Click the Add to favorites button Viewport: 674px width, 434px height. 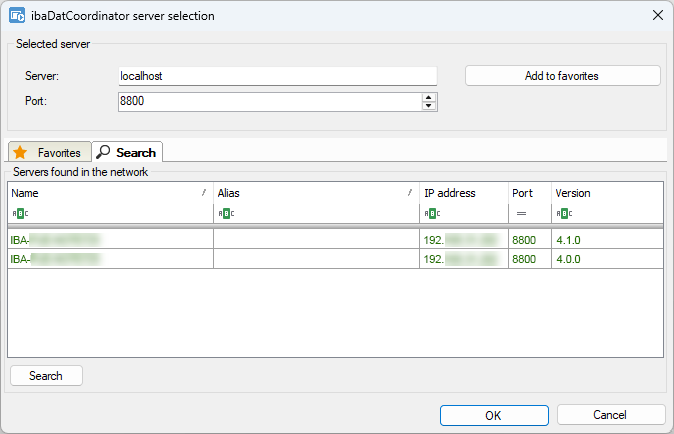point(563,76)
